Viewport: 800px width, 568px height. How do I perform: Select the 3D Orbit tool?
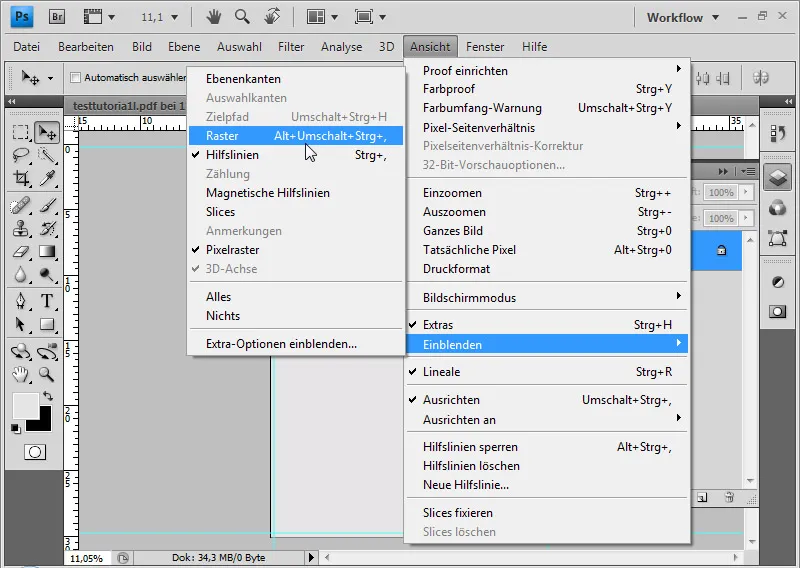tap(47, 351)
